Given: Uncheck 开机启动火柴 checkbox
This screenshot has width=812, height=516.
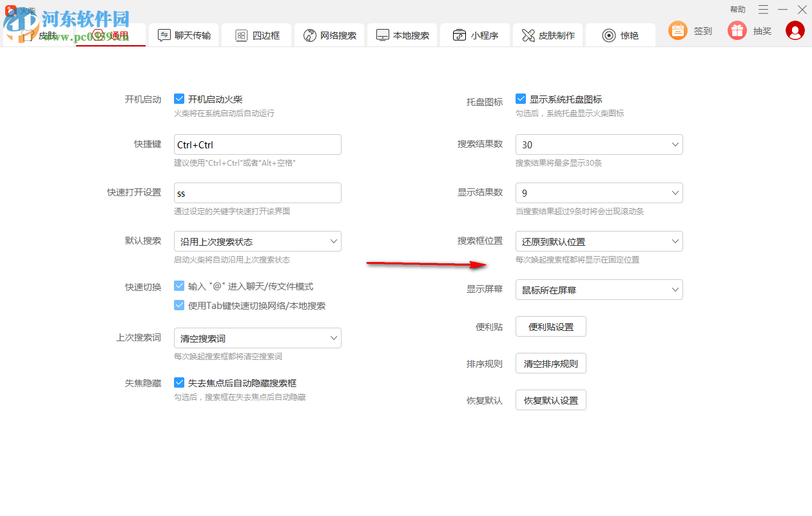Looking at the screenshot, I should 179,99.
